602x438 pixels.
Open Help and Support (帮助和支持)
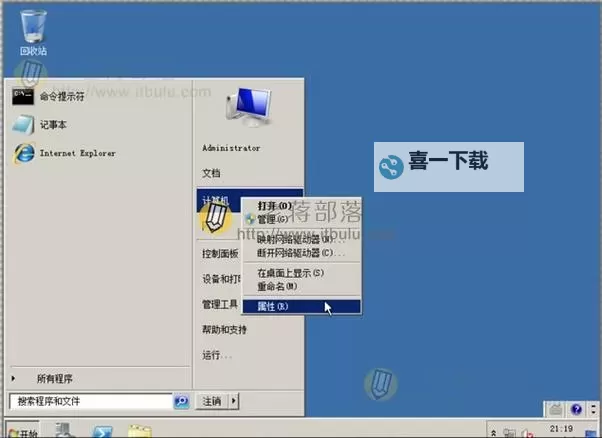point(224,329)
